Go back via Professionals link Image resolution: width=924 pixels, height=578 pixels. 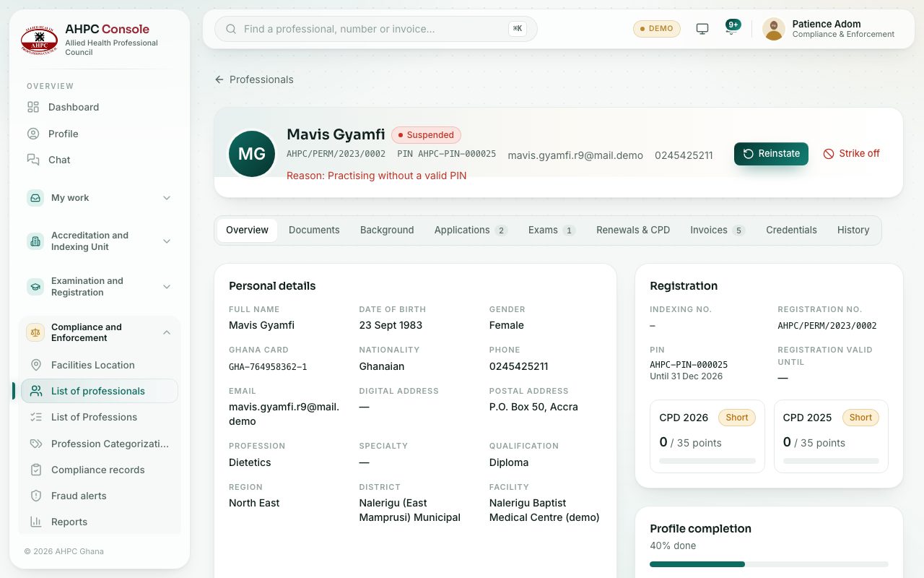click(254, 79)
